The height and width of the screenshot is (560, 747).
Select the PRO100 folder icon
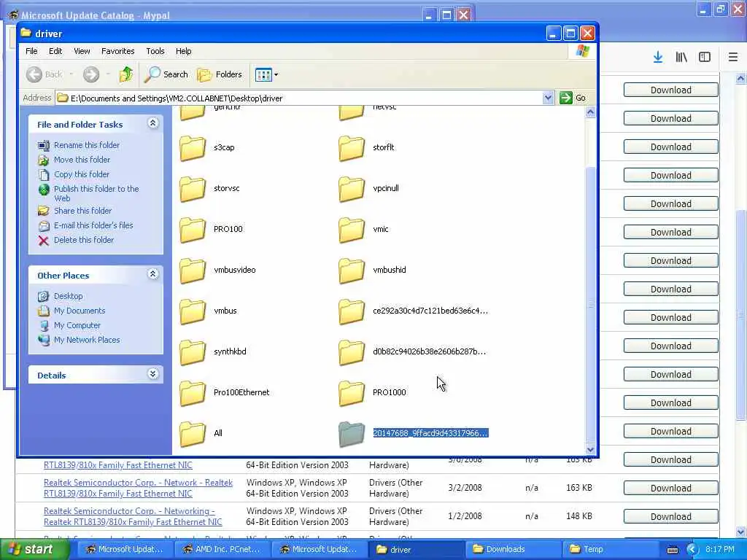[193, 230]
